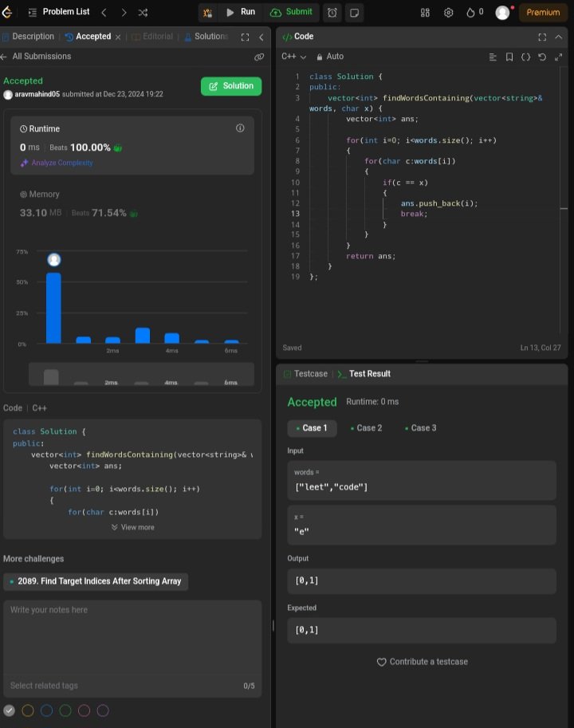Collapse the left panel chevron

[261, 37]
